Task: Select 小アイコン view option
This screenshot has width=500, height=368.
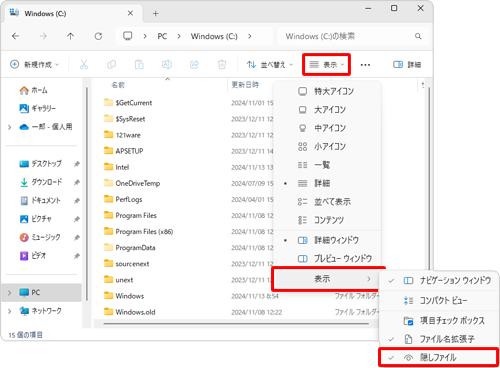Action: coord(327,146)
